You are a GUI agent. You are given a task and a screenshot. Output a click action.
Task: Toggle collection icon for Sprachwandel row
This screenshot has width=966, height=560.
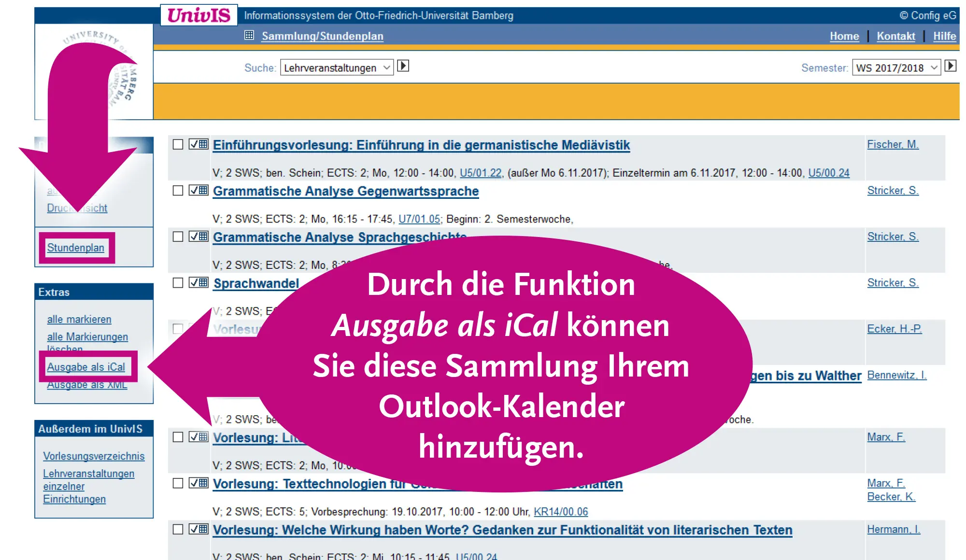[x=199, y=282]
